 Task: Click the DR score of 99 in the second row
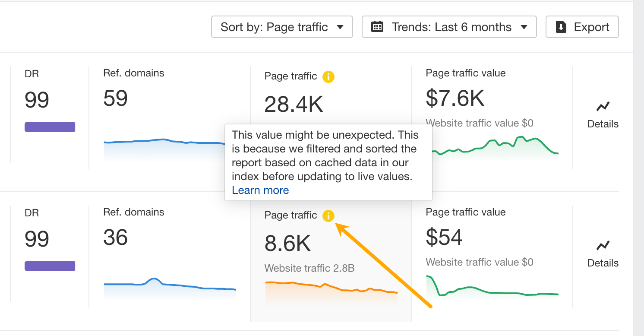pyautogui.click(x=36, y=238)
